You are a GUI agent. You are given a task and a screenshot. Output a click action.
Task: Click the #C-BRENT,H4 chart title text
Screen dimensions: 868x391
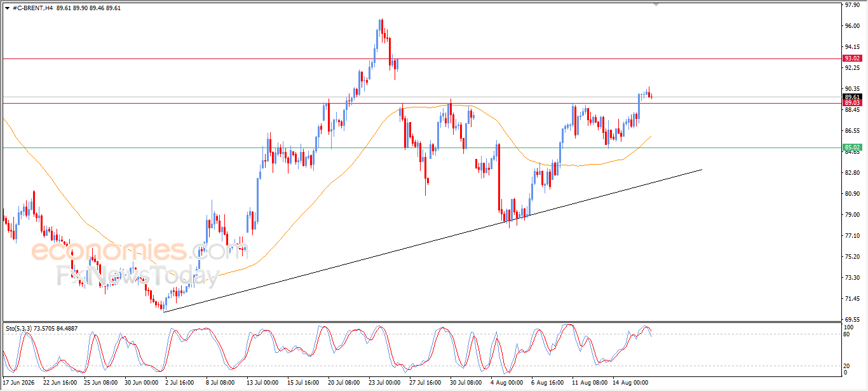(x=32, y=8)
